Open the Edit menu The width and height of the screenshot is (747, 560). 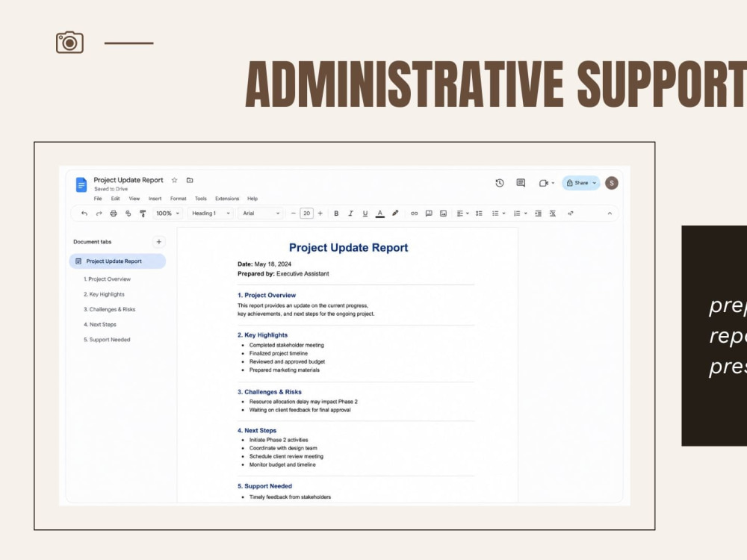[115, 199]
